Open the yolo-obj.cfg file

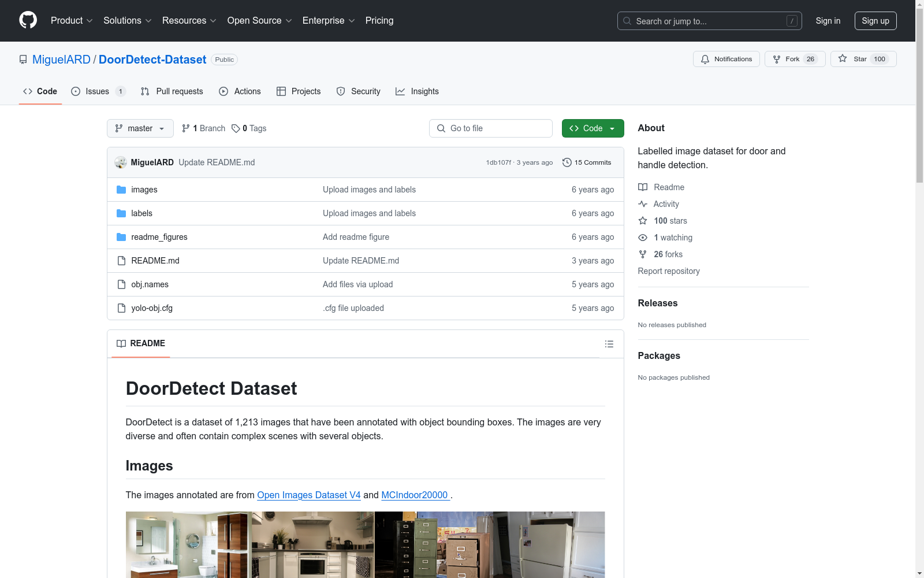(152, 308)
